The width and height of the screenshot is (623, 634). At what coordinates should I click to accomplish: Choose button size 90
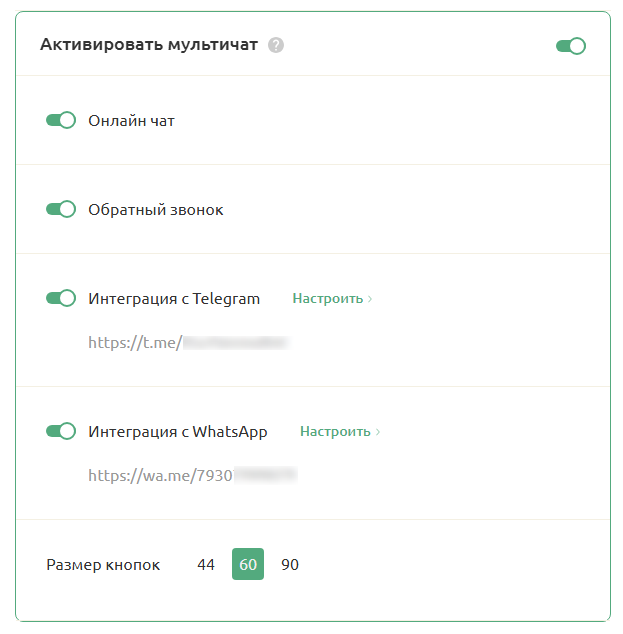point(290,565)
